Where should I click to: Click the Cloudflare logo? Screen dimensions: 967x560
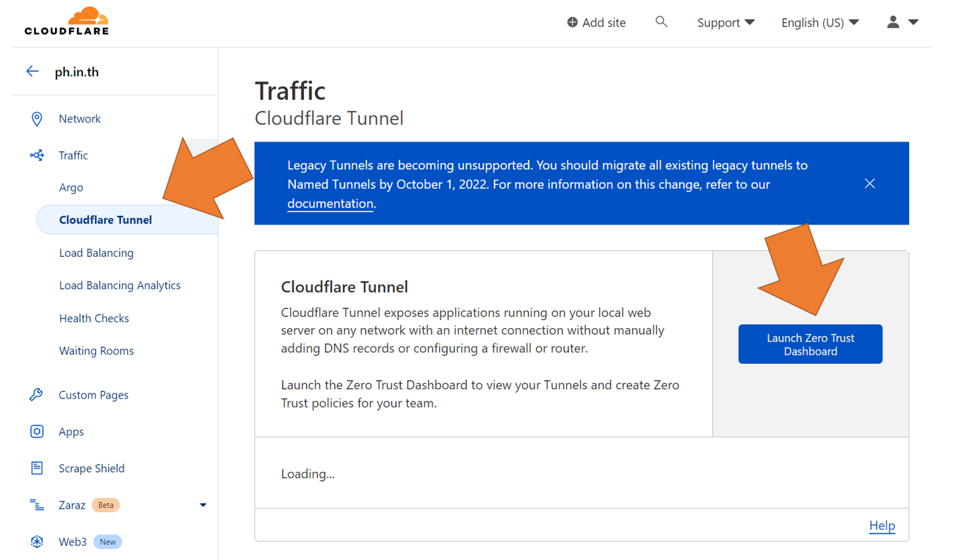(x=67, y=21)
